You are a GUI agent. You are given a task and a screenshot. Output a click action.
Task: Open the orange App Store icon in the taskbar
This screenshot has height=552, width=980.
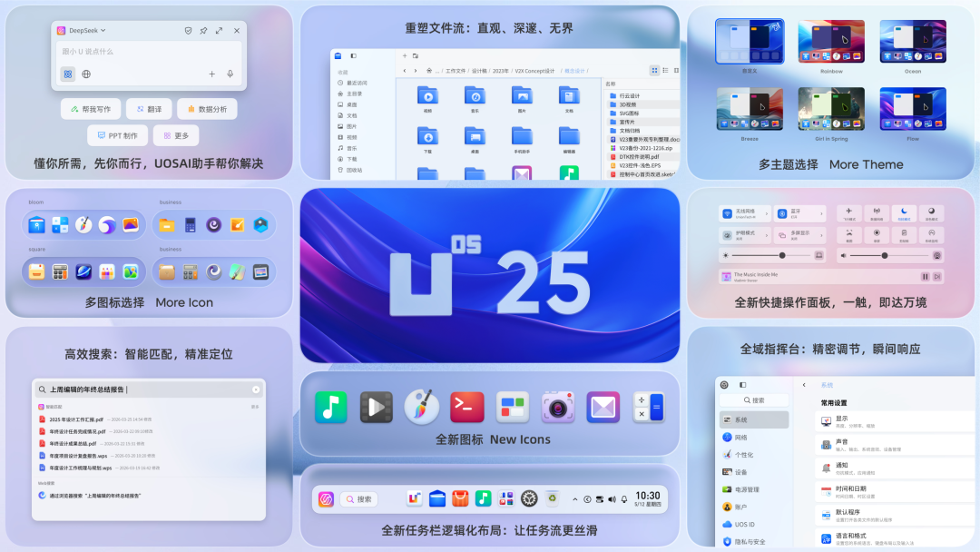click(461, 498)
